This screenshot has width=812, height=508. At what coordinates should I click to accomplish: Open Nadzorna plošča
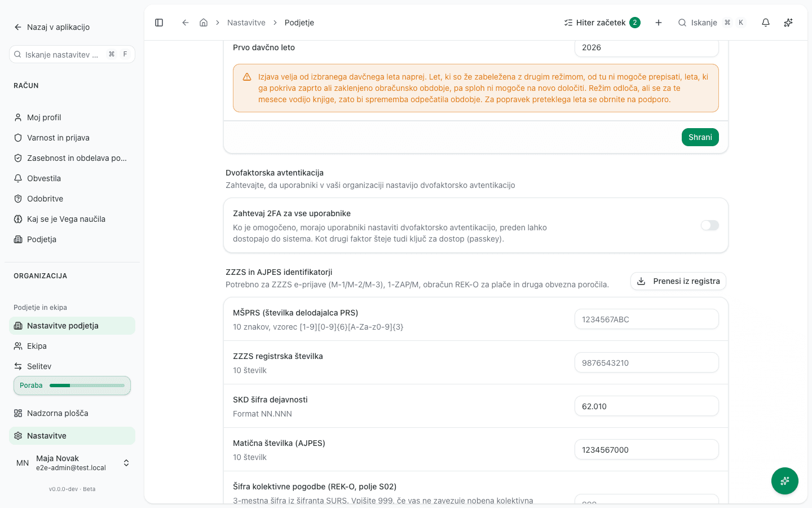(x=72, y=413)
